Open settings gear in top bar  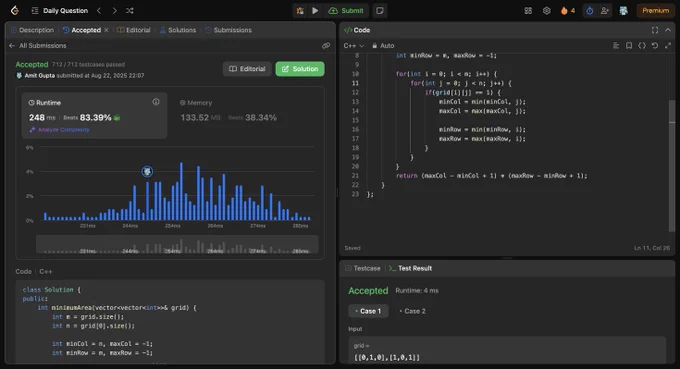coord(546,10)
